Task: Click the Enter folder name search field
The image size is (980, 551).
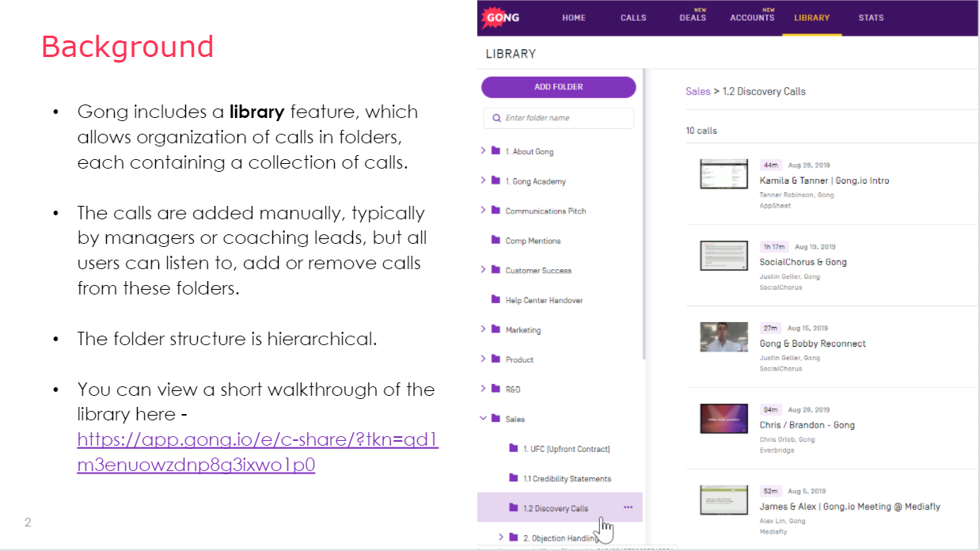Action: click(559, 118)
